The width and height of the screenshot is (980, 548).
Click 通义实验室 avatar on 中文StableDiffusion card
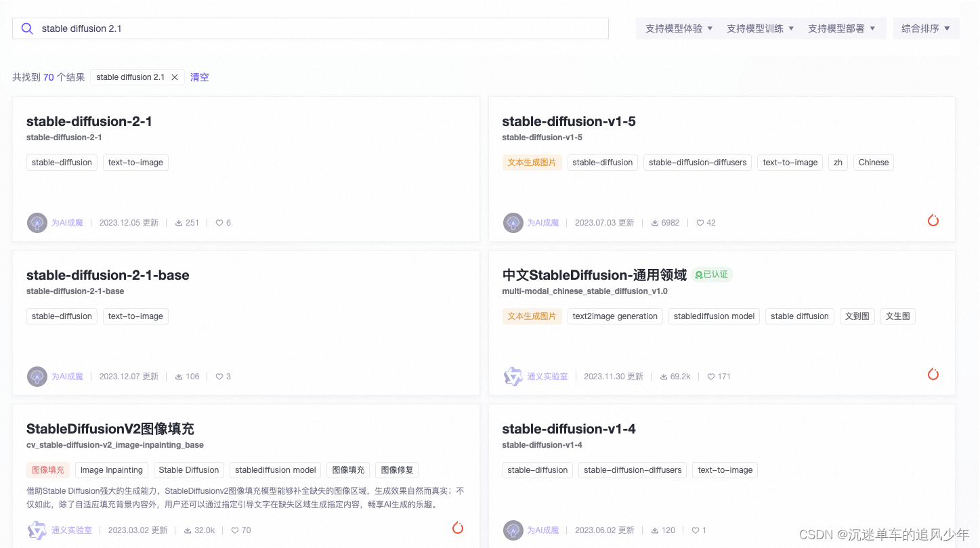513,376
